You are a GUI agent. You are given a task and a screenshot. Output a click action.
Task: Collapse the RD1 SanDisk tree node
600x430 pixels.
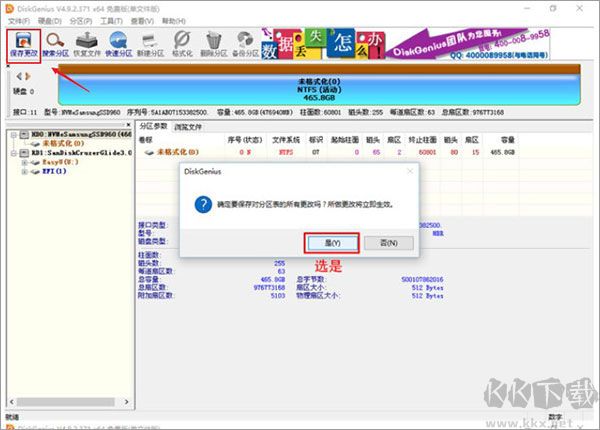pos(13,153)
